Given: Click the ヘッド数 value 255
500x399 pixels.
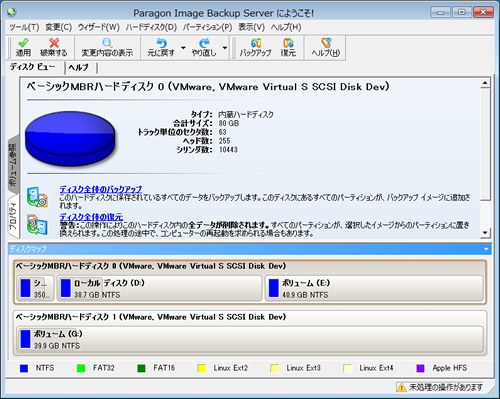Looking at the screenshot, I should [x=224, y=141].
